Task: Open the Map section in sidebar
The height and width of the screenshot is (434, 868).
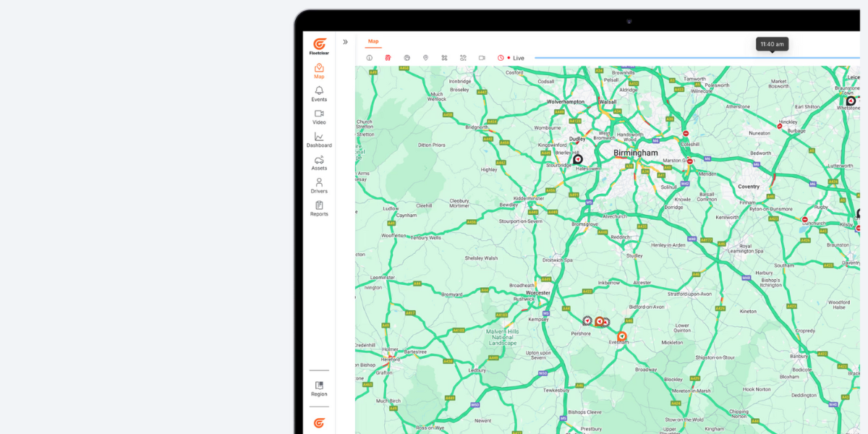Action: point(319,71)
